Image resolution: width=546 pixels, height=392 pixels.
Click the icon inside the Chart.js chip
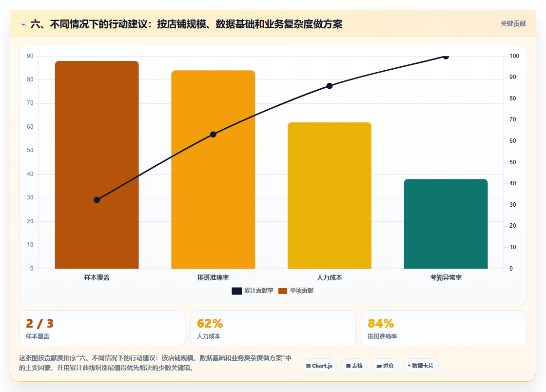pos(308,366)
